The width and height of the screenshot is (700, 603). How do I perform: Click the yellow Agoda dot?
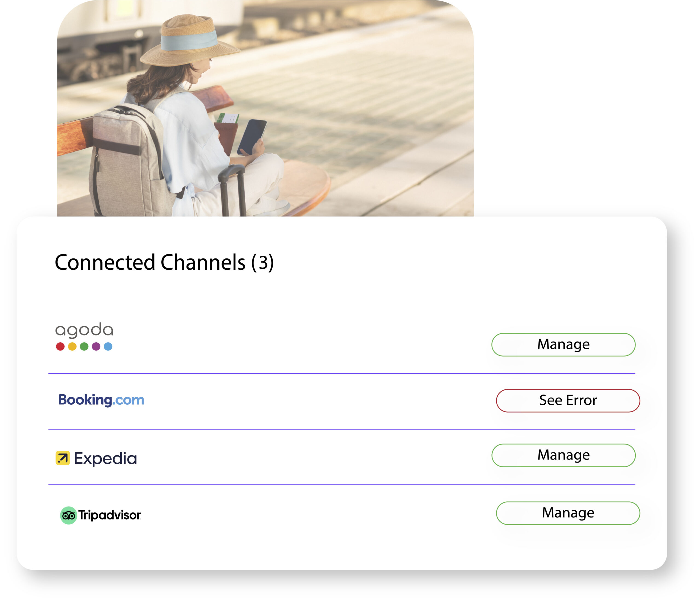(72, 346)
